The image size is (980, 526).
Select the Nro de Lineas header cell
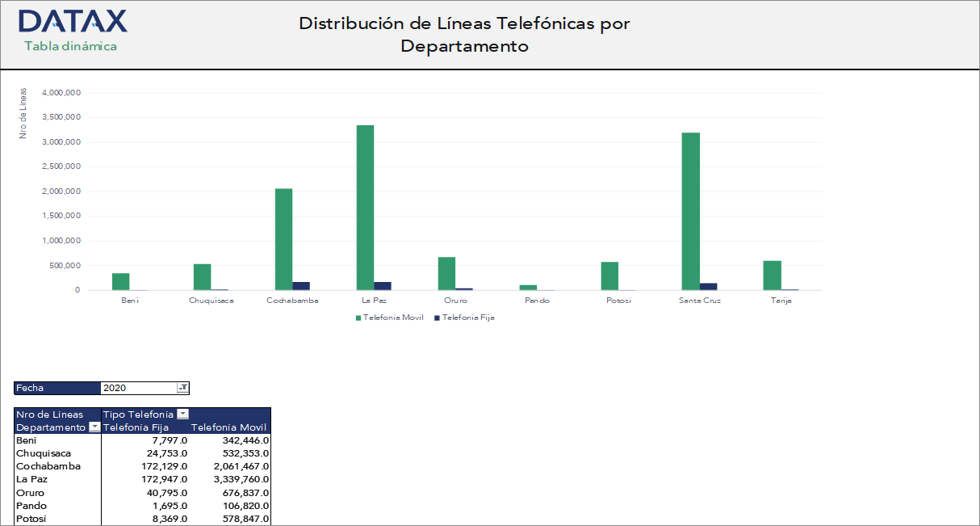click(x=48, y=414)
